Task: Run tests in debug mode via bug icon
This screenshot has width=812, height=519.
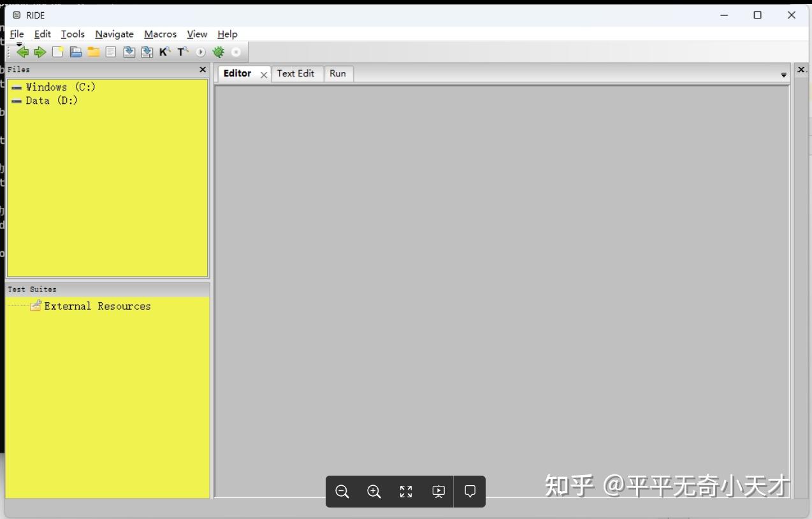Action: click(x=218, y=52)
